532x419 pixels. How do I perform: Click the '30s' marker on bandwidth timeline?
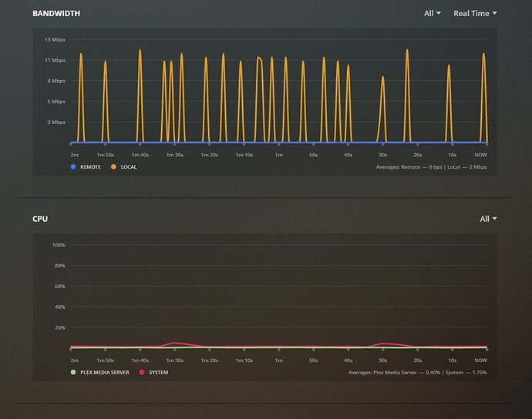pyautogui.click(x=383, y=155)
